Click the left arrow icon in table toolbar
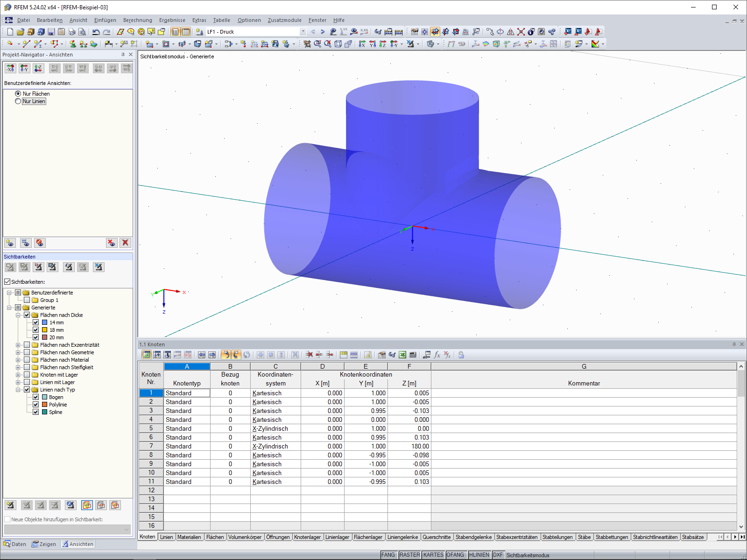 202,355
